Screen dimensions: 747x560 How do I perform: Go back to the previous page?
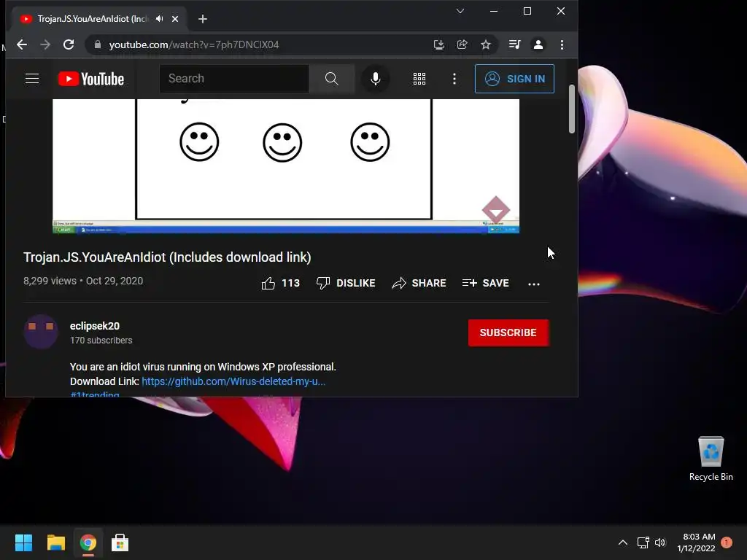pos(22,44)
